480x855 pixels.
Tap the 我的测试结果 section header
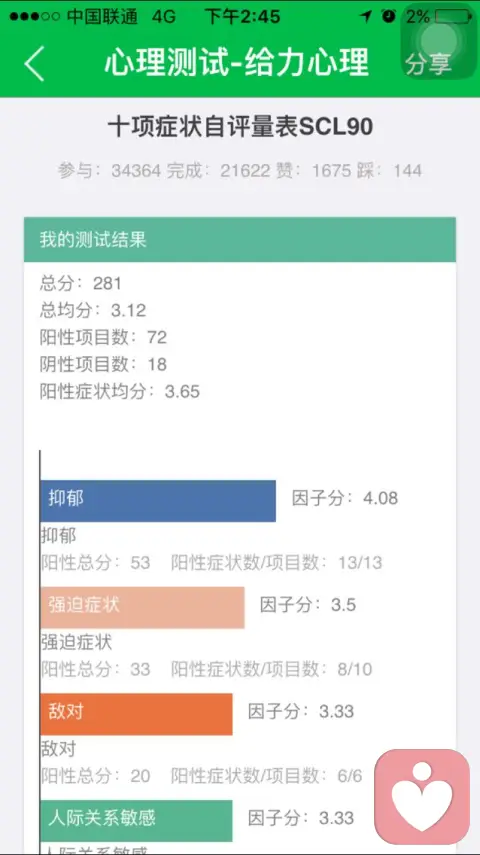point(240,239)
